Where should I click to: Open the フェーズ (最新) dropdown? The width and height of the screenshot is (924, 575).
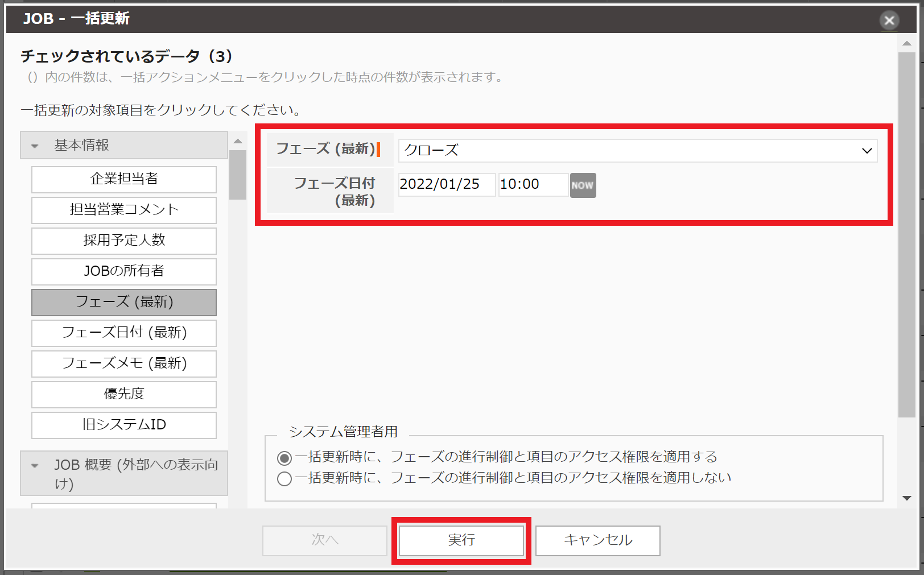click(x=637, y=151)
